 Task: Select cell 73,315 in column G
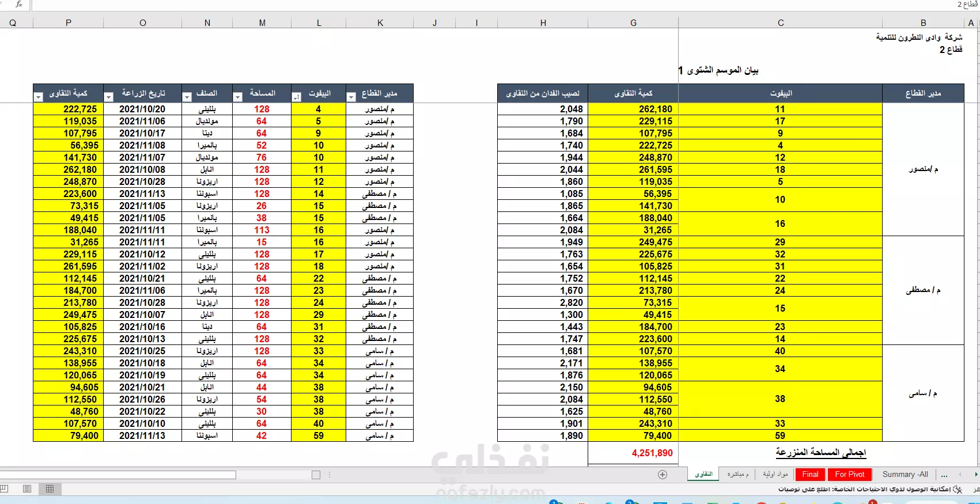pyautogui.click(x=633, y=302)
